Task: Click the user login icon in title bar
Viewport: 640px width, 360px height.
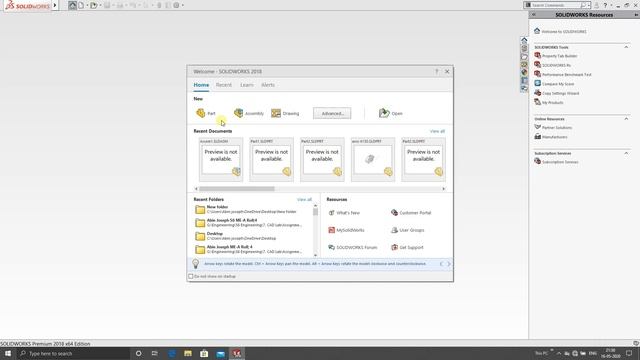Action: [x=596, y=5]
